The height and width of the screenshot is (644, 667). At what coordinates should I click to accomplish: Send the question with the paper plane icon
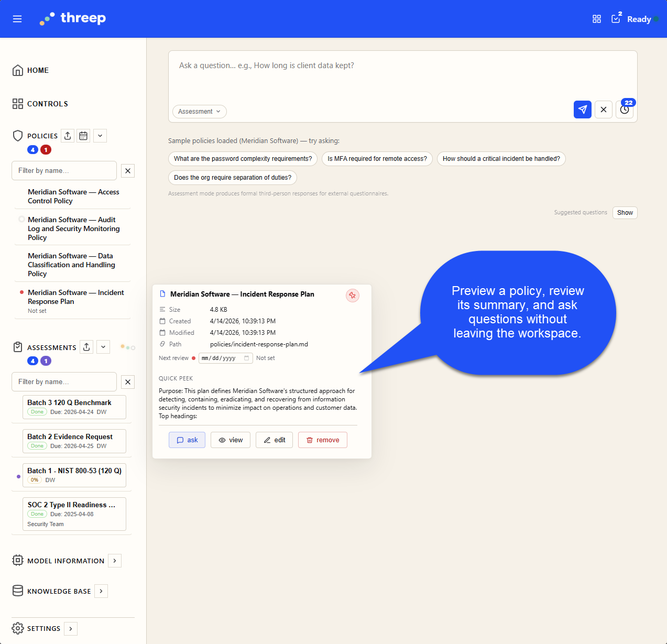coord(582,110)
